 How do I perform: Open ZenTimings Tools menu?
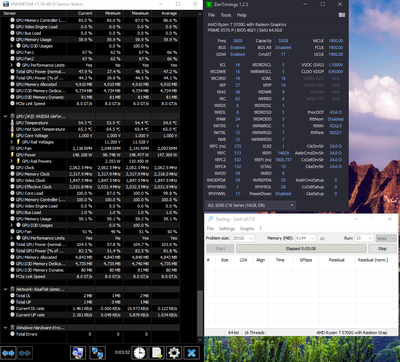coord(226,15)
